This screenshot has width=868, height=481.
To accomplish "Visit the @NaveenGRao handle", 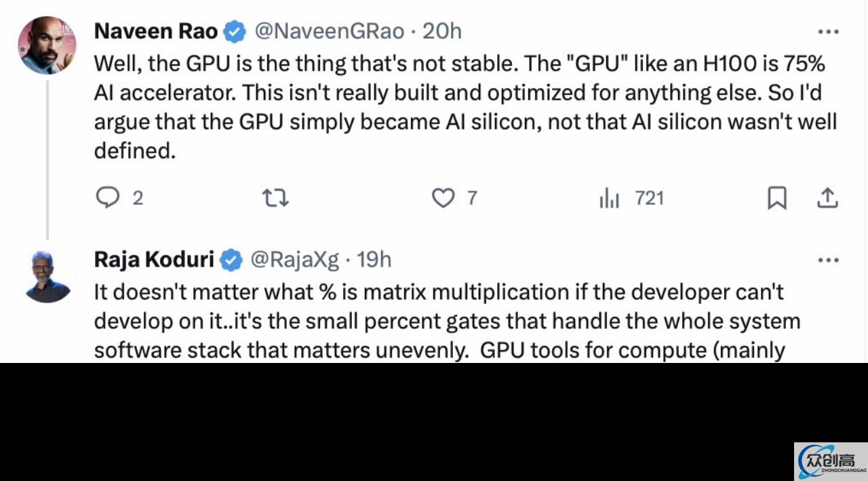I will point(329,31).
